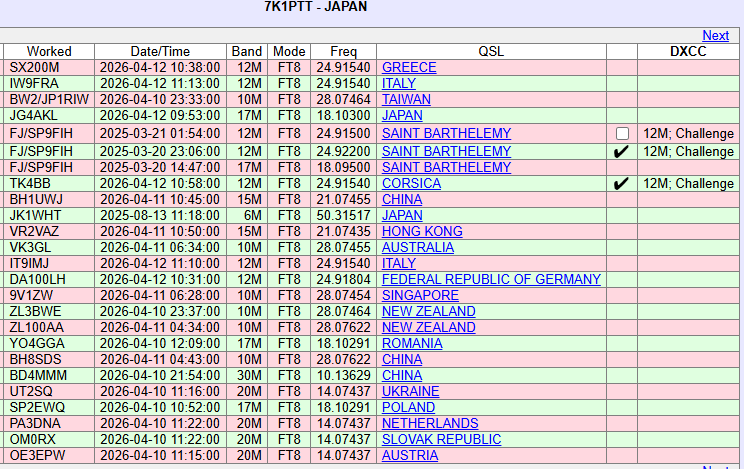
Task: Open the SLOVAK REPUBLIC QSL link
Action: tap(441, 440)
